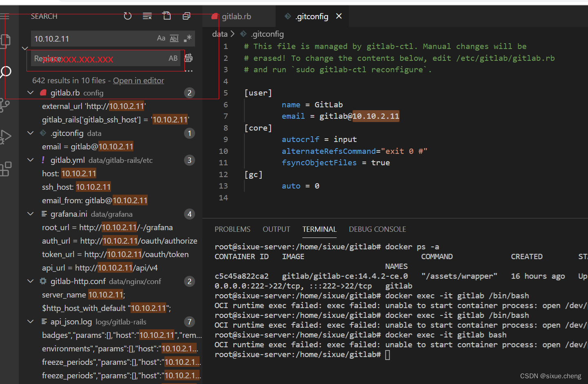588x384 pixels.
Task: Open the root_url grafana result
Action: 107,227
